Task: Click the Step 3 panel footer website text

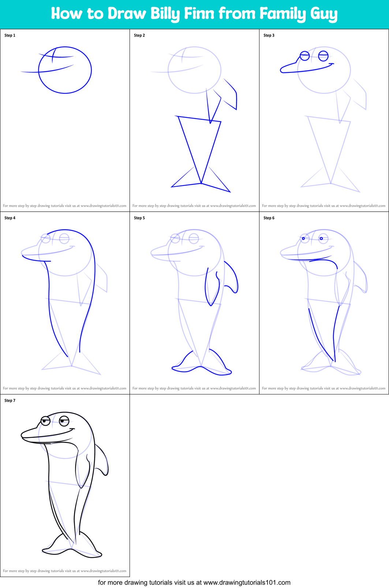Action: coord(324,206)
